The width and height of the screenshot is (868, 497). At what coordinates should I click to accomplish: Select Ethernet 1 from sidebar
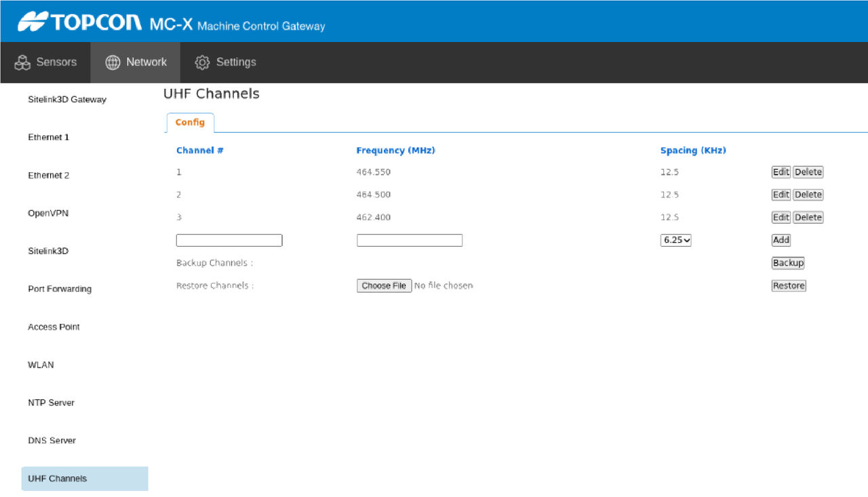(x=49, y=138)
